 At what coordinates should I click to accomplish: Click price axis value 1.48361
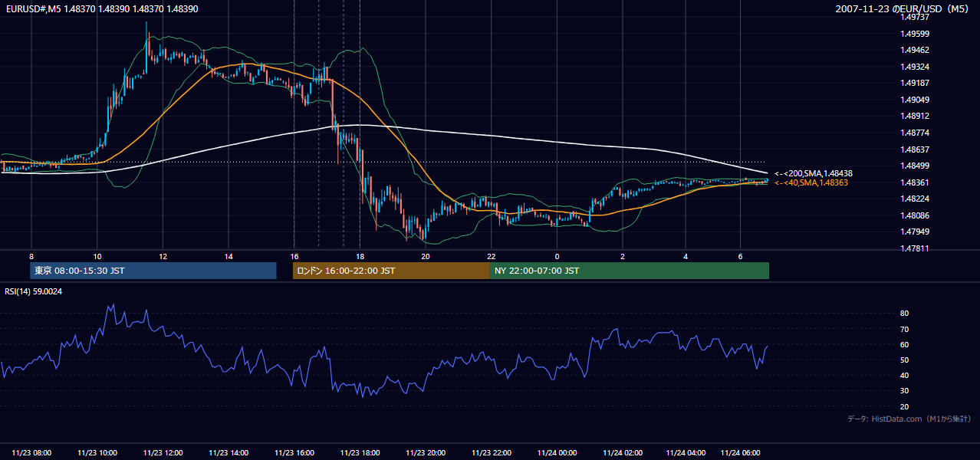tap(915, 182)
